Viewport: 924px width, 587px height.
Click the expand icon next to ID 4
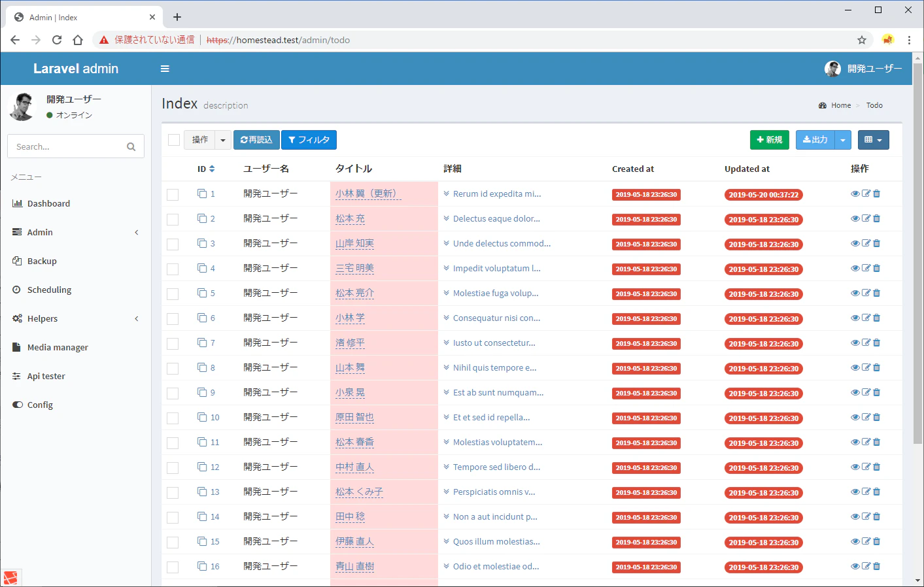[202, 268]
